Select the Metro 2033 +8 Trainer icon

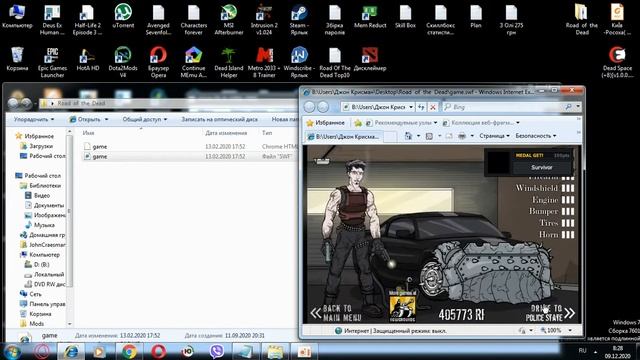(264, 62)
